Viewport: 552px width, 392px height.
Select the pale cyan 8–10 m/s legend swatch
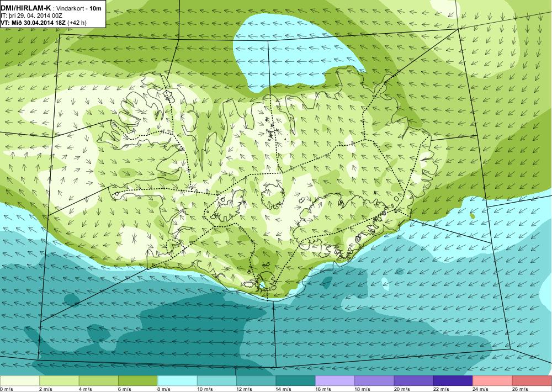(177, 381)
